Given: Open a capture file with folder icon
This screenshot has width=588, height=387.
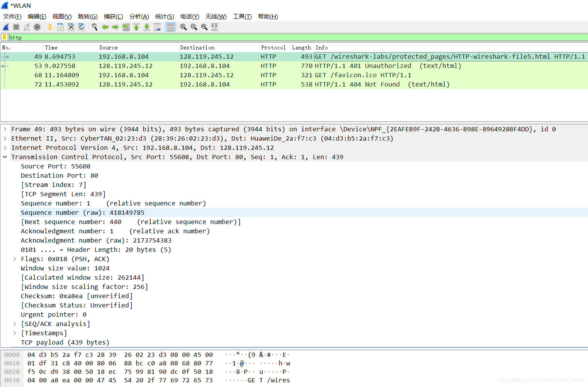Looking at the screenshot, I should (x=50, y=27).
